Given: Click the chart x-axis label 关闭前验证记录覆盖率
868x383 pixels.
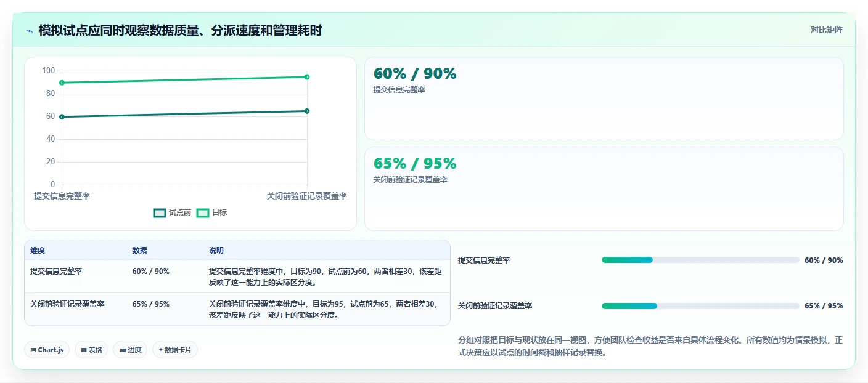Looking at the screenshot, I should (307, 196).
